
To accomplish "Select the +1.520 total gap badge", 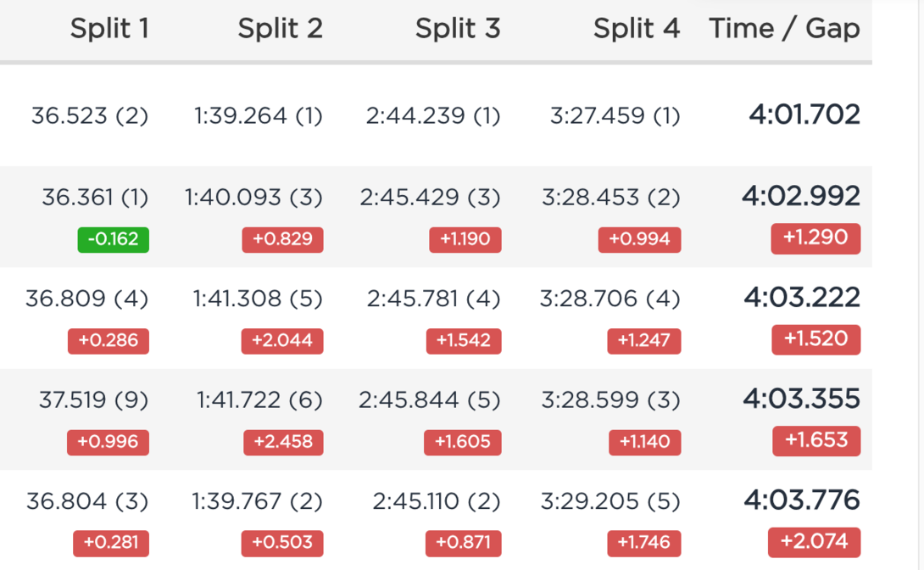I will point(815,339).
